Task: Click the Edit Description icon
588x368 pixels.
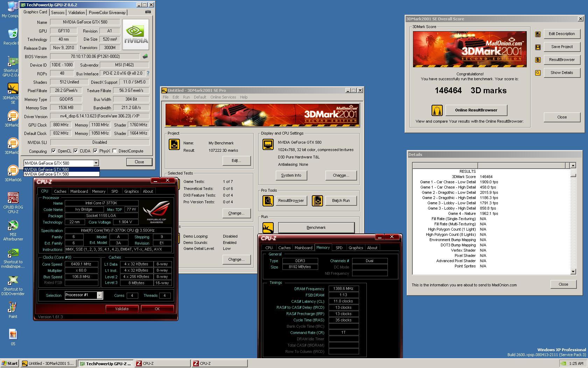Action: coord(538,34)
